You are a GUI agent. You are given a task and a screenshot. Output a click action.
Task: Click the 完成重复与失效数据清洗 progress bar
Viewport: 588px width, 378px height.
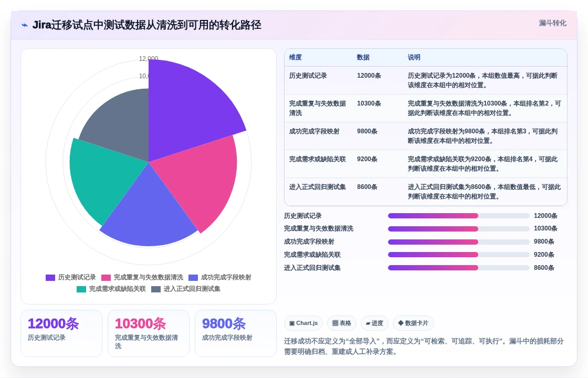[459, 229]
